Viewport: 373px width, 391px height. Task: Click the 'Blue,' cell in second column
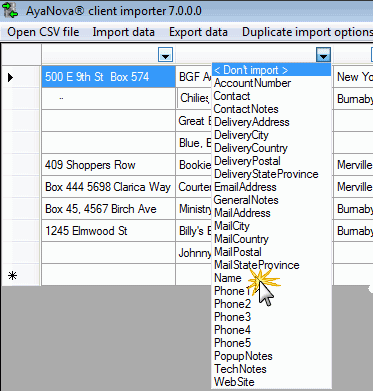(194, 143)
